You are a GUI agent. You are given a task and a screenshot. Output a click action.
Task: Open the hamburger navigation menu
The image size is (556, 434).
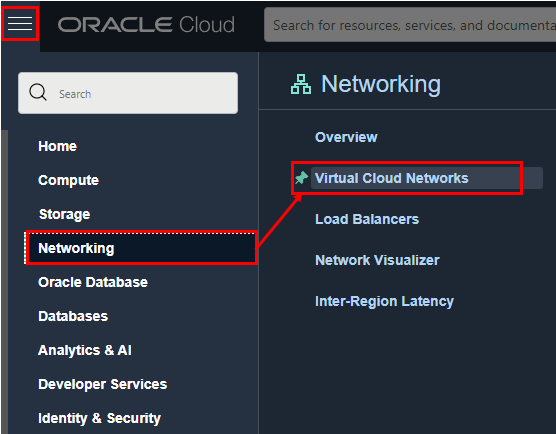(20, 23)
